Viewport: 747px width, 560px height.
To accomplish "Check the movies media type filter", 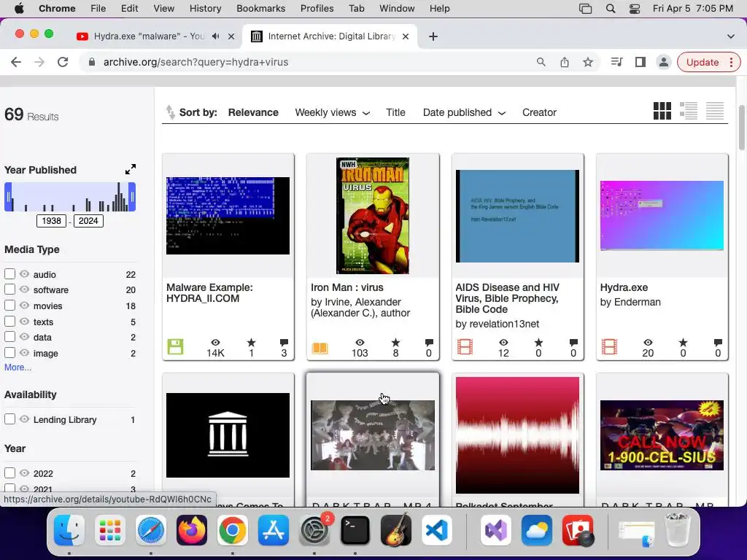I will pyautogui.click(x=9, y=306).
